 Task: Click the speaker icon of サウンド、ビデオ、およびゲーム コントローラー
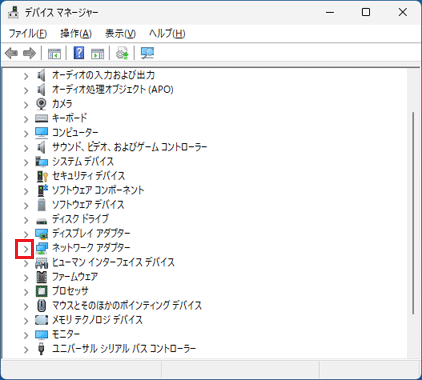coord(41,147)
